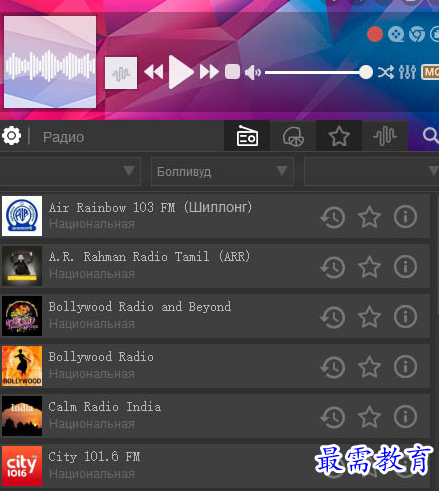Click the rewind previous button
The width and height of the screenshot is (439, 491).
coord(154,72)
